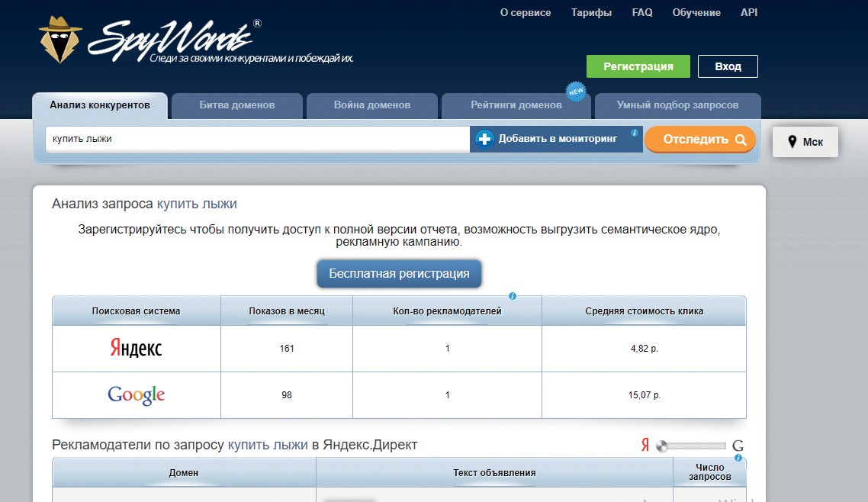Click the info icon above Число запросов
This screenshot has height=502, width=868.
tap(738, 458)
